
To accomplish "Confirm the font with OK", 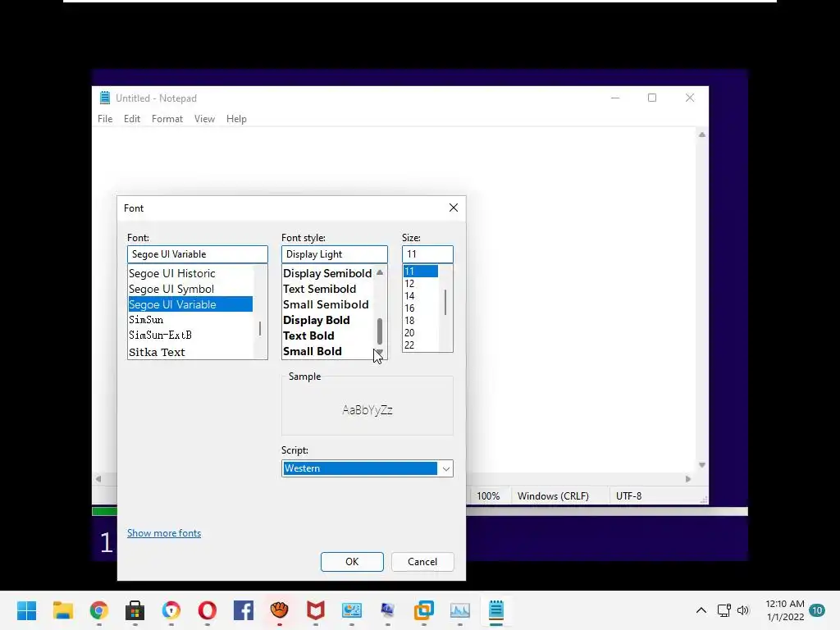I will [352, 561].
